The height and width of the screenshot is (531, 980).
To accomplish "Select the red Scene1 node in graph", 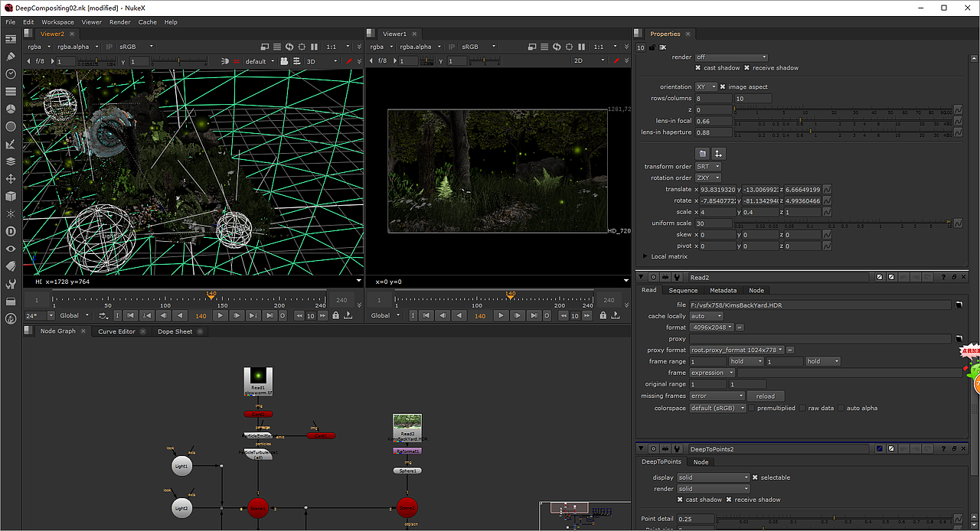I will [x=258, y=507].
